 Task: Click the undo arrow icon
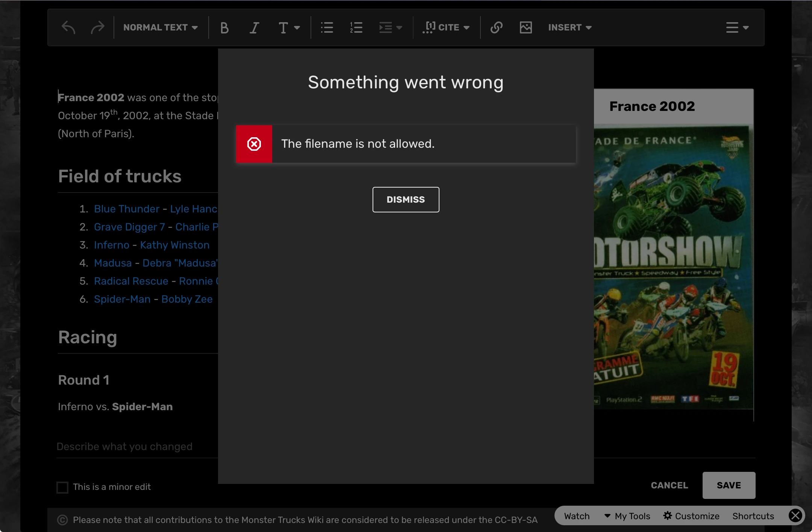[68, 27]
